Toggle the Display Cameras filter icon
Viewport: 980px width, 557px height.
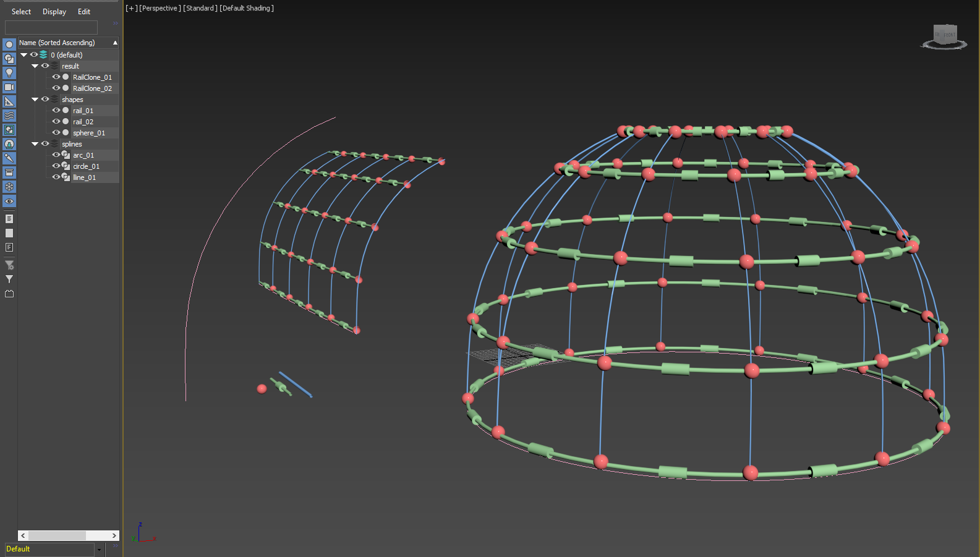9,87
